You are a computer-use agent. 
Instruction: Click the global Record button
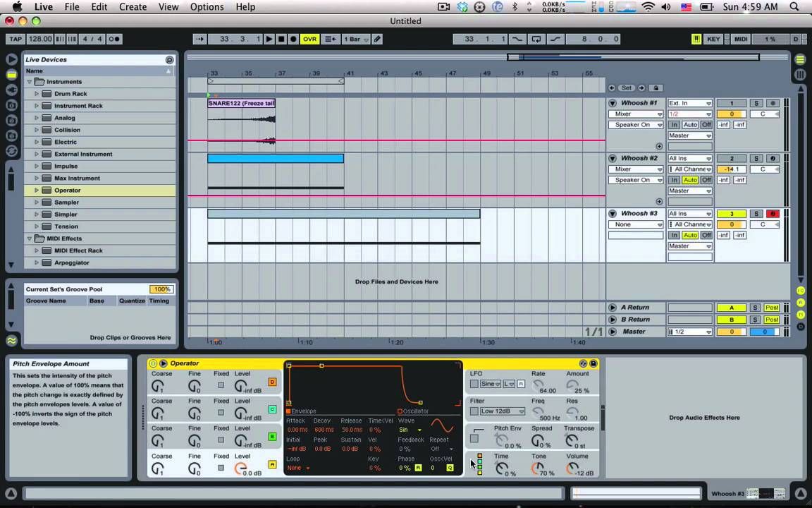click(x=293, y=39)
